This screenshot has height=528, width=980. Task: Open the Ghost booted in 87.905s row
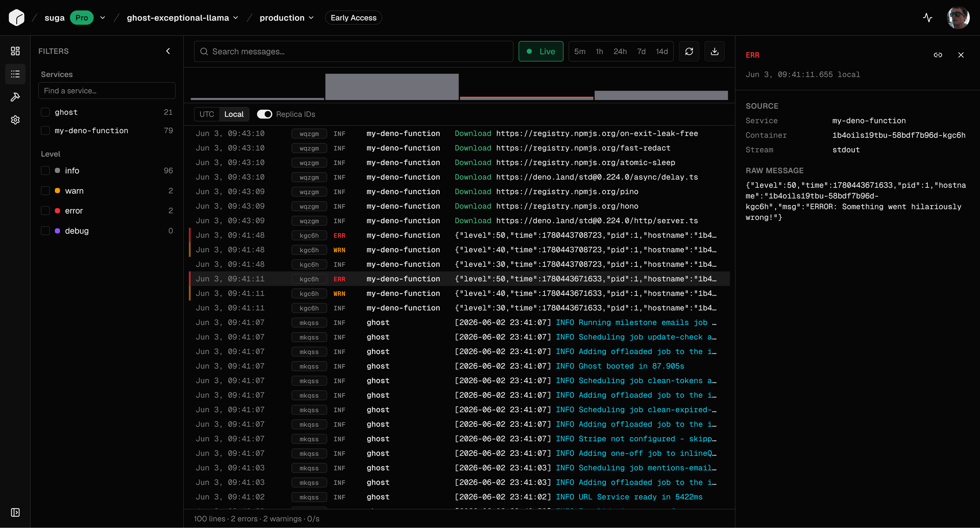[459, 366]
